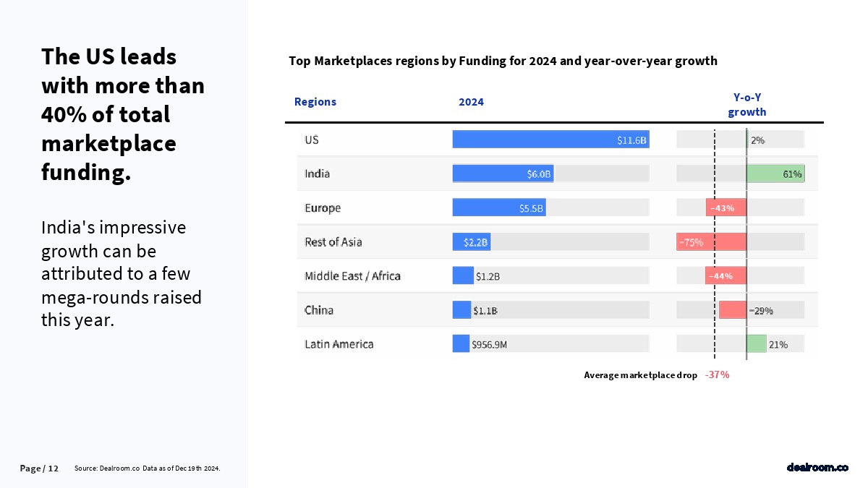Click the dealroom.co logo
Viewport: 868px width, 488px height.
(817, 468)
